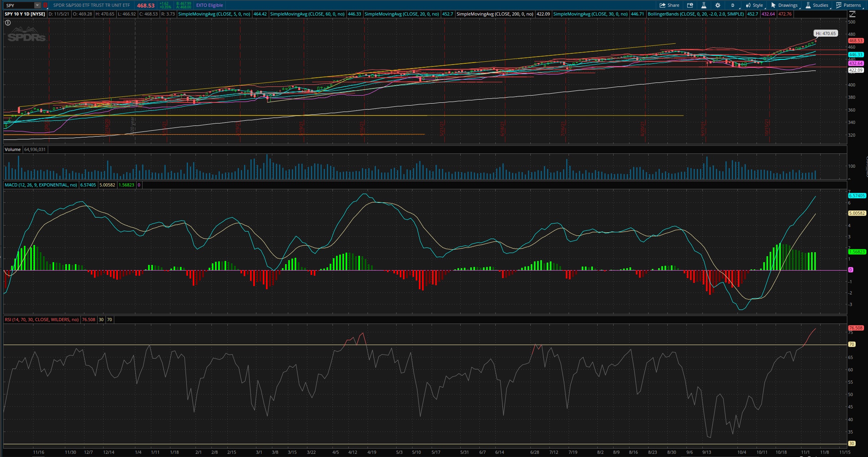Click the BollingerBands study label

696,14
